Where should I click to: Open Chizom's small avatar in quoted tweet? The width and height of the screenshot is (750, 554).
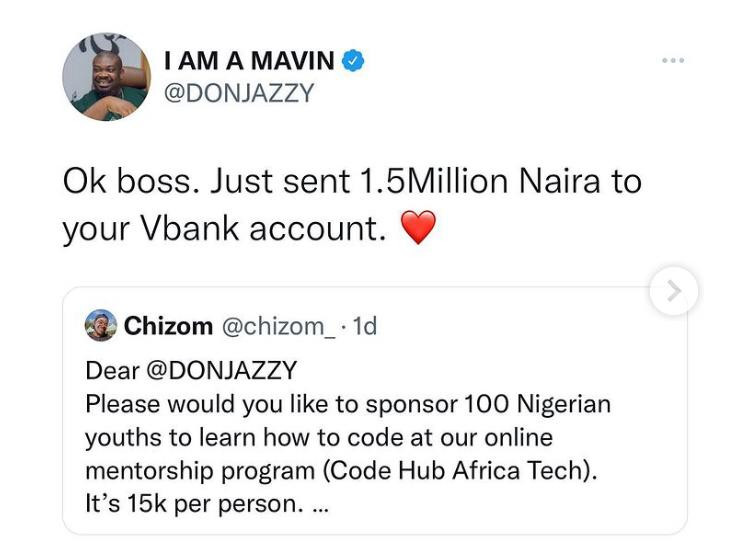[101, 325]
